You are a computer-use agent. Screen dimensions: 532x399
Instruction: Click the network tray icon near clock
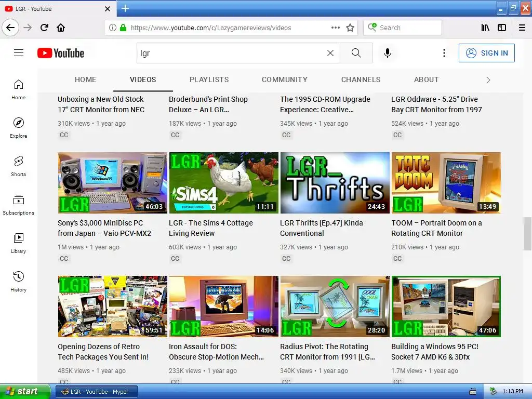click(x=493, y=392)
